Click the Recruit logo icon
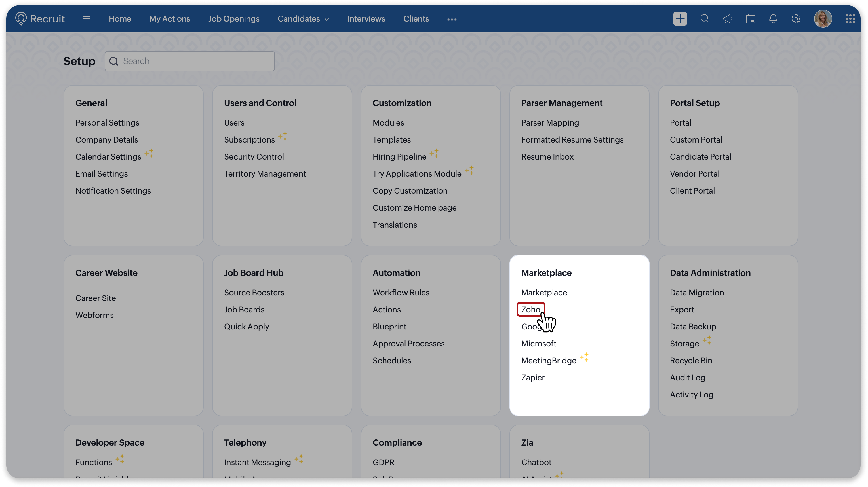868x487 pixels. tap(21, 18)
